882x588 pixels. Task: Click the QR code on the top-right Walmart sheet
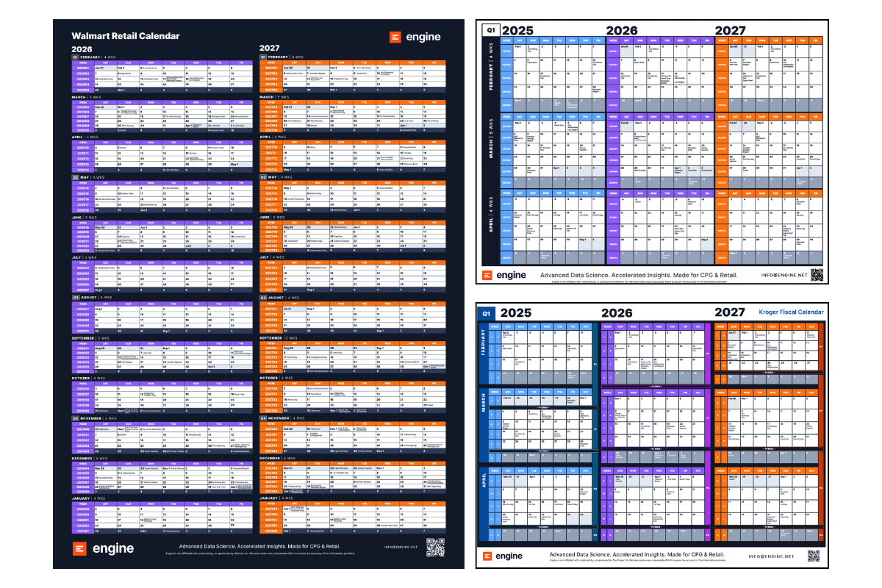point(817,276)
